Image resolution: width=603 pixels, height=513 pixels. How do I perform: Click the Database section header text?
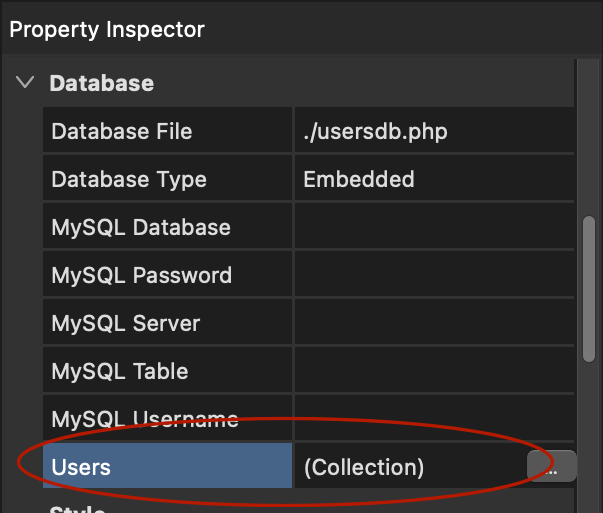click(x=101, y=83)
